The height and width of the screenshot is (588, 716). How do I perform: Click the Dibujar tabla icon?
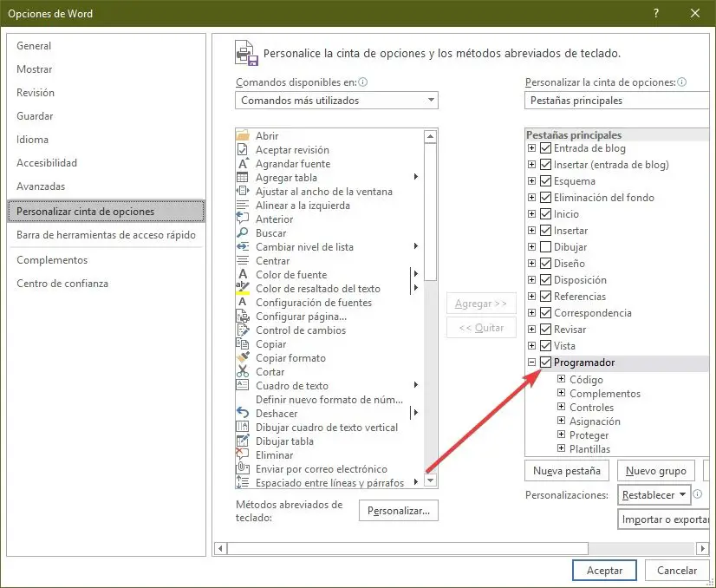tap(243, 441)
